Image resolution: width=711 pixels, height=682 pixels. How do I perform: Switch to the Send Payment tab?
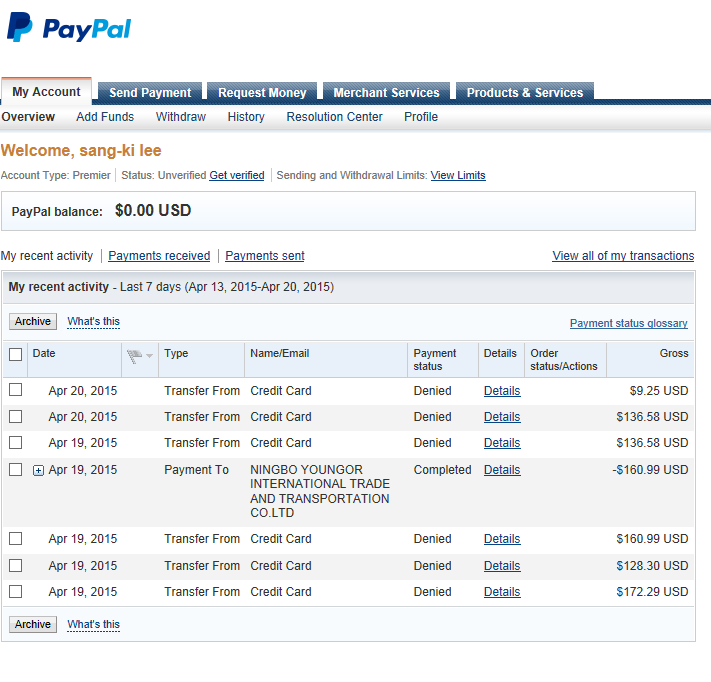tap(150, 93)
